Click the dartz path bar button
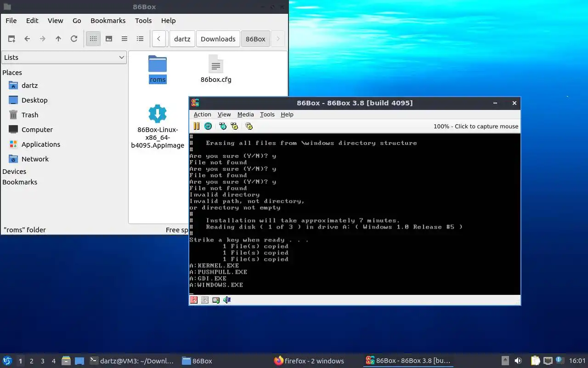588x368 pixels. coord(182,39)
